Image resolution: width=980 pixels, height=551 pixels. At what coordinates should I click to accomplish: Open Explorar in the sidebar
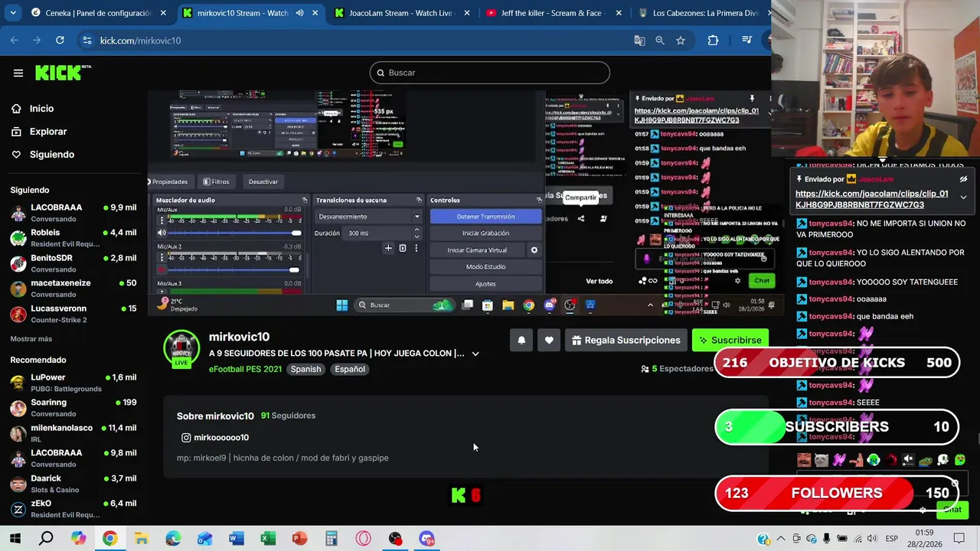pos(39,132)
